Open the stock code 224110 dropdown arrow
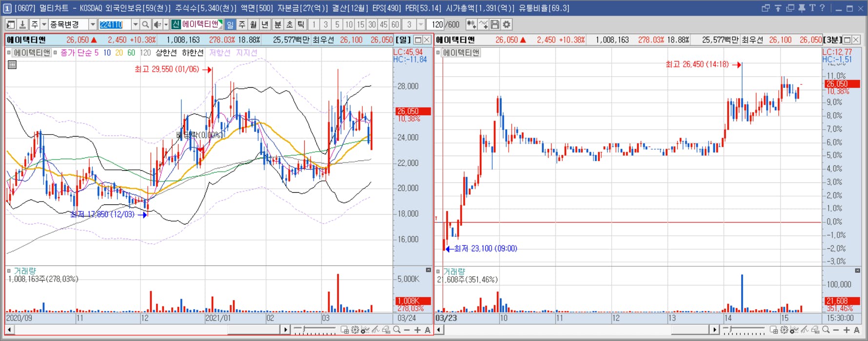This screenshot has height=341, width=868. point(136,24)
